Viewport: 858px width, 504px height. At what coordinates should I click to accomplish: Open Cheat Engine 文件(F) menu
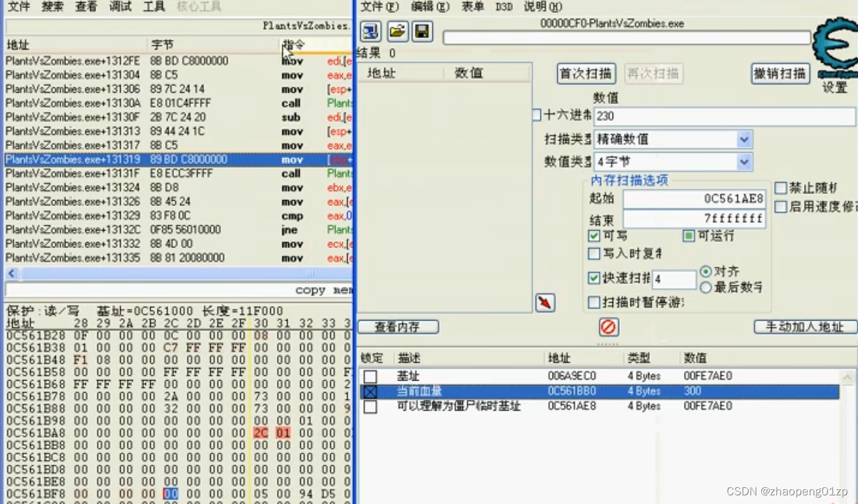click(379, 7)
